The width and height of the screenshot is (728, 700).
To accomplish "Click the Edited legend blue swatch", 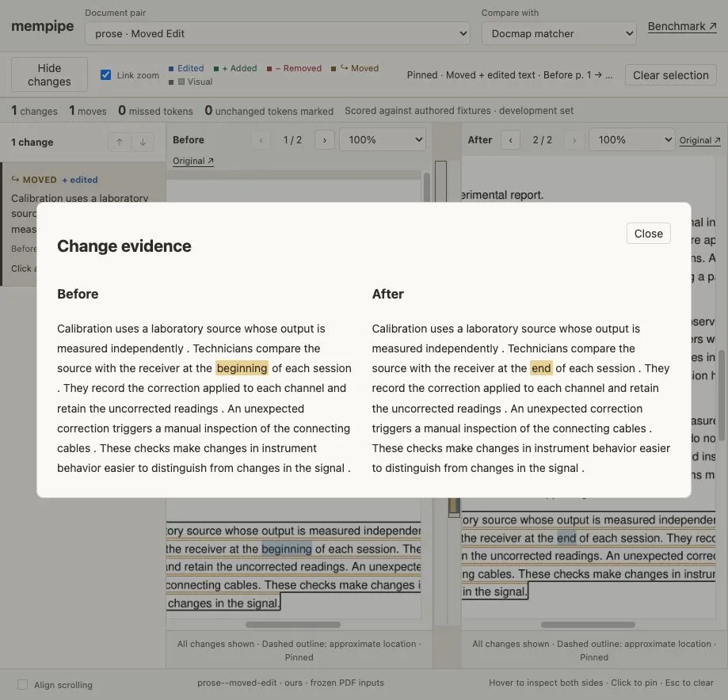I will 171,69.
